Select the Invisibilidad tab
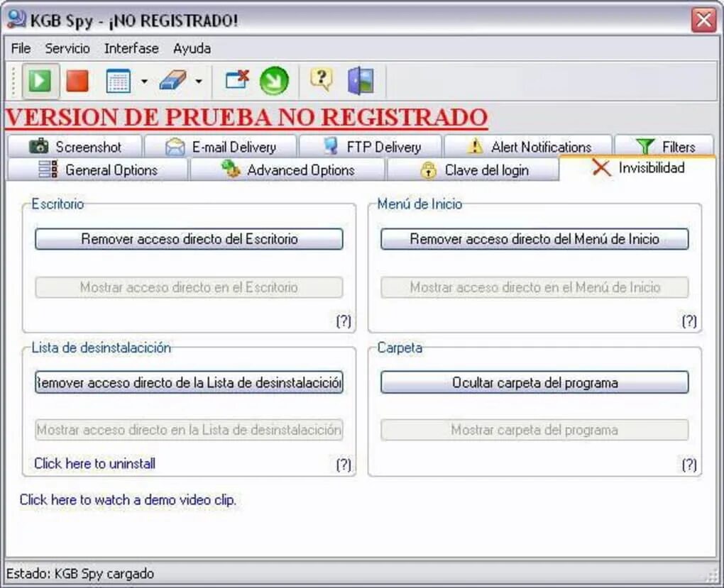 pyautogui.click(x=637, y=168)
